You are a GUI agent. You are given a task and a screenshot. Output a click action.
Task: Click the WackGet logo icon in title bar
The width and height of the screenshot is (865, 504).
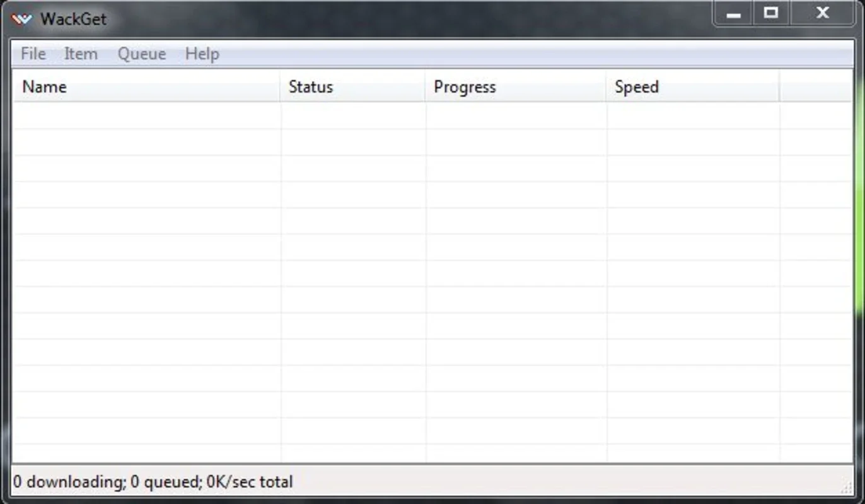[21, 19]
